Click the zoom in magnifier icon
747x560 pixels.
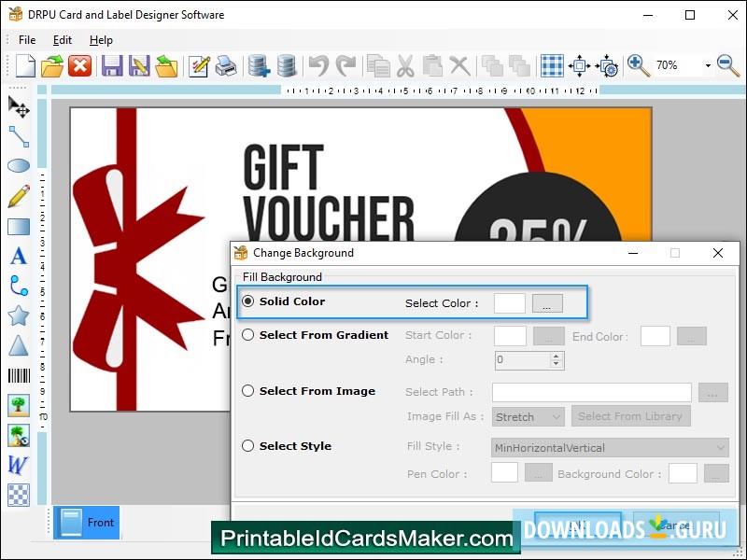(x=638, y=65)
